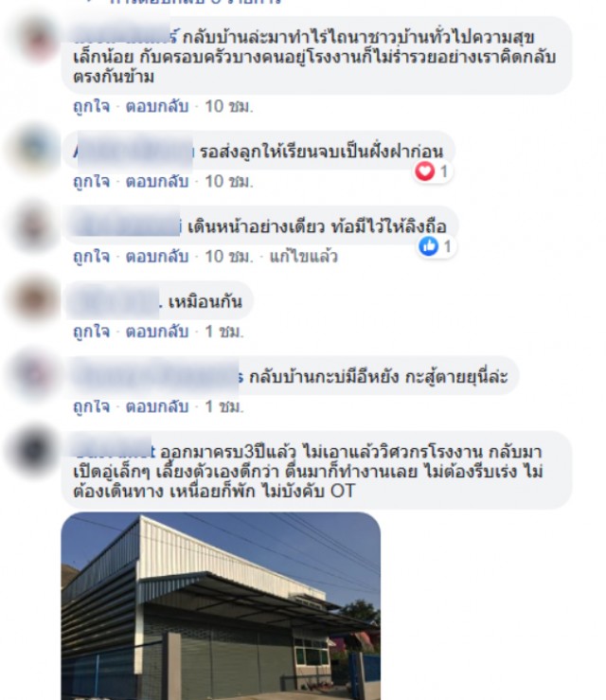The width and height of the screenshot is (606, 700).
Task: Open avatar beside ออกมาครบ3ปีแล้ว comment
Action: click(35, 450)
